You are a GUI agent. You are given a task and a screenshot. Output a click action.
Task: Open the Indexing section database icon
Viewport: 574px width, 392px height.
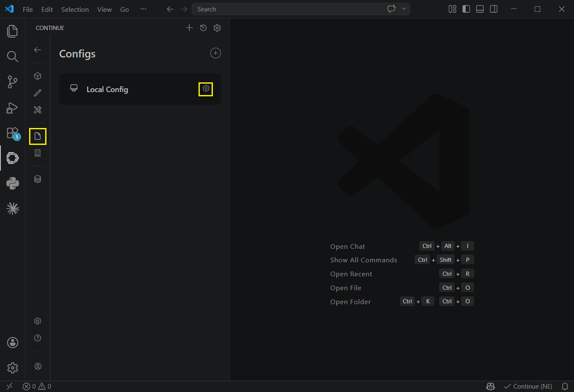tap(38, 179)
